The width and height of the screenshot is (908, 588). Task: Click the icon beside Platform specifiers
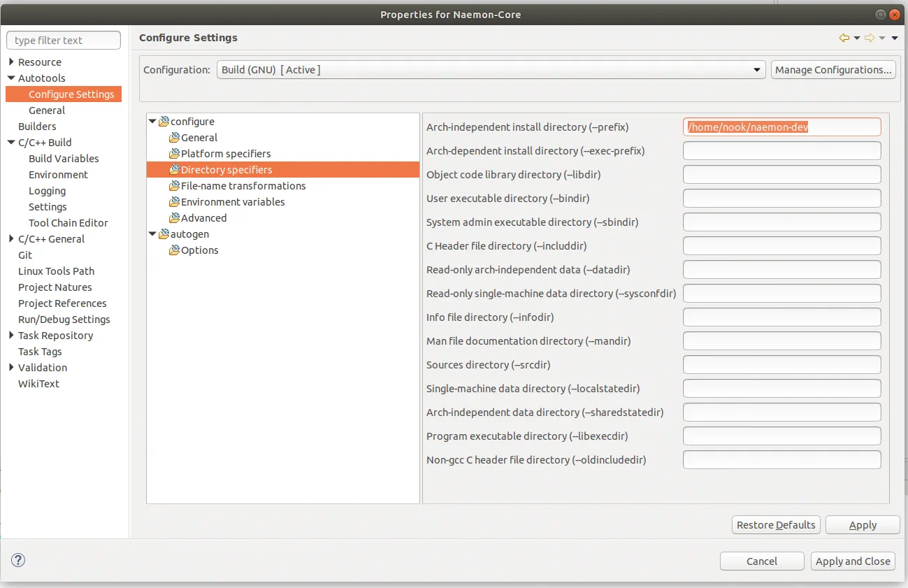175,154
